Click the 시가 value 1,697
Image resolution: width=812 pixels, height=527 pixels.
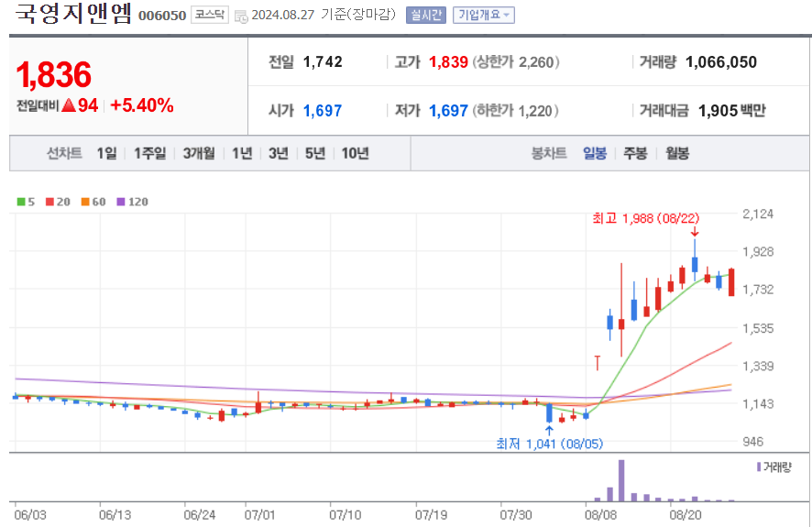coord(323,111)
